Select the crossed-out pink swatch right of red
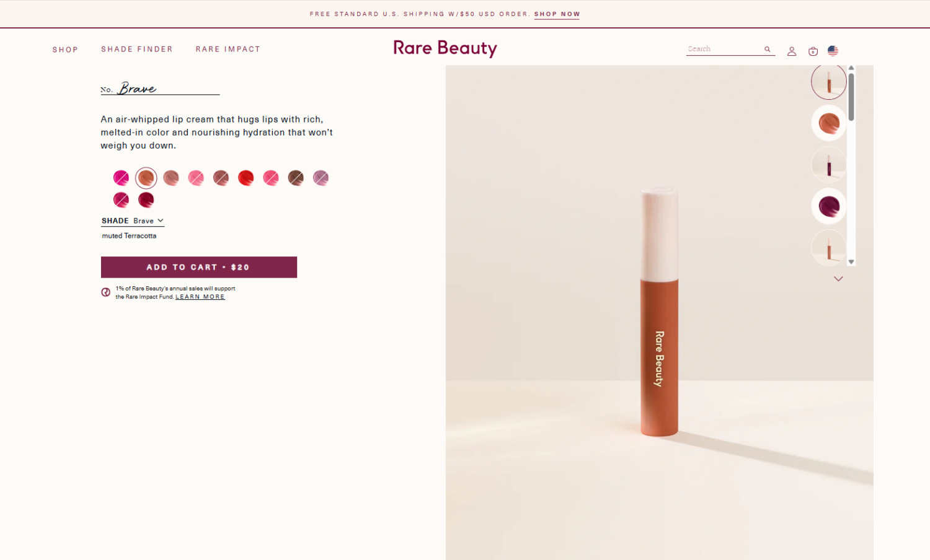 click(271, 178)
